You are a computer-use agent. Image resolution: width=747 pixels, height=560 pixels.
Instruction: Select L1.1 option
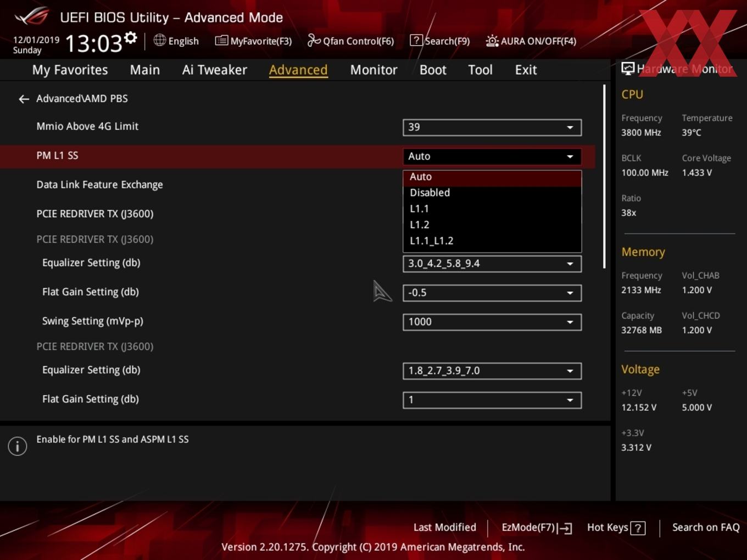tap(492, 209)
